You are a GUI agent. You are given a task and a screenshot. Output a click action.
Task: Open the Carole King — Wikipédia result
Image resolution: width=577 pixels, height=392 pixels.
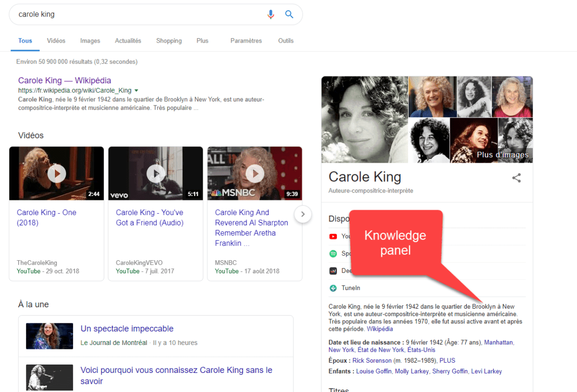(x=64, y=81)
